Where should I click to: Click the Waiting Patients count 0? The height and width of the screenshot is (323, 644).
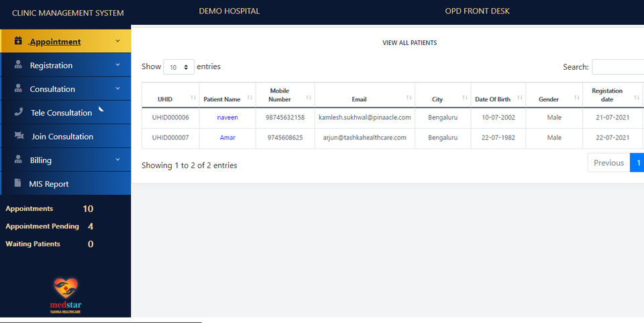(x=91, y=244)
